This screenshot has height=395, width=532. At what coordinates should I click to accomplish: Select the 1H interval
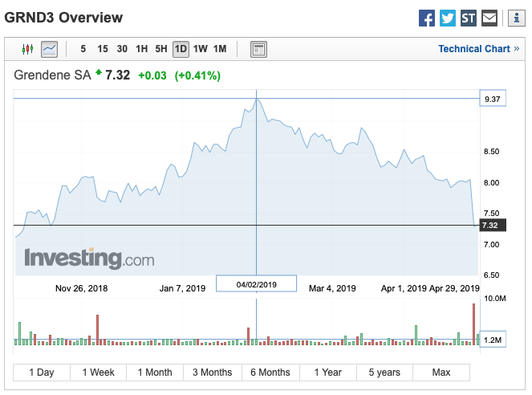tap(142, 49)
